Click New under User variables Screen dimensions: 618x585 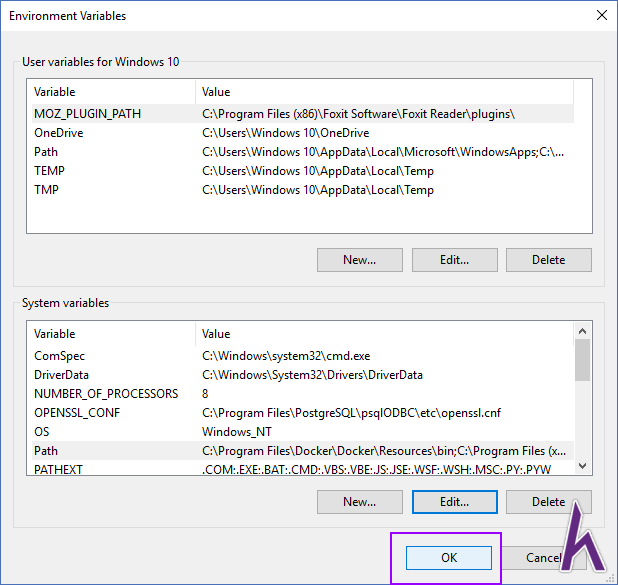tap(359, 260)
